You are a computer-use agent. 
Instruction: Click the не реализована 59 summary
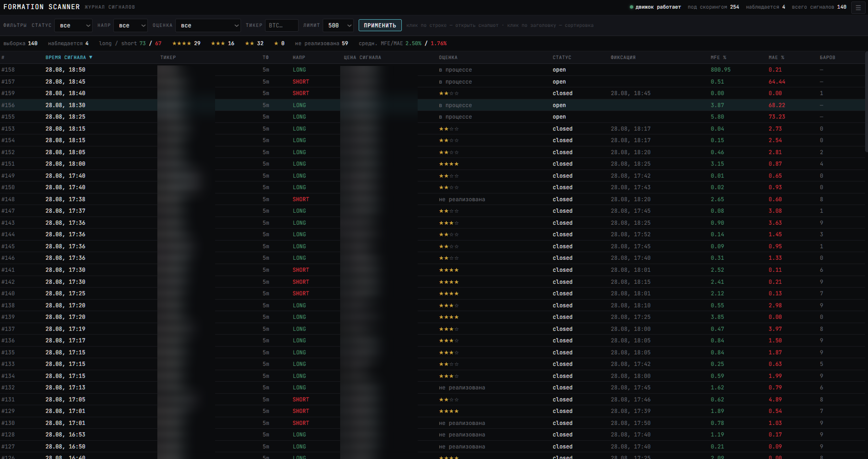point(321,43)
